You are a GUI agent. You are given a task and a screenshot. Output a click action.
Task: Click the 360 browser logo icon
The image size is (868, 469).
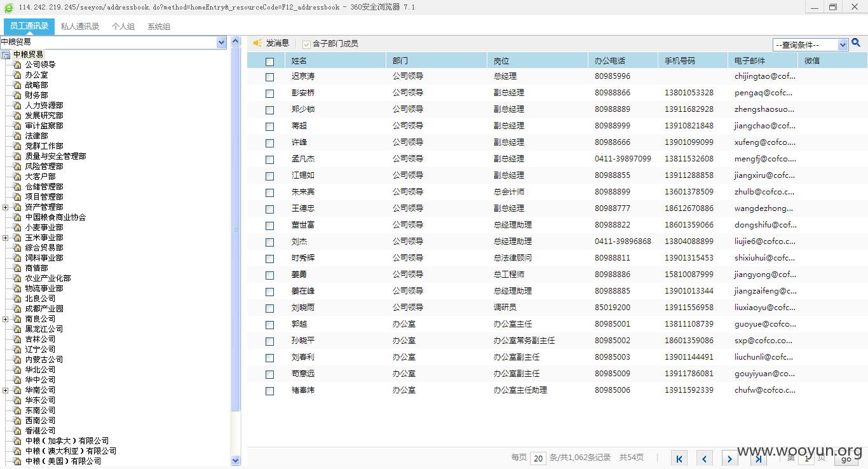point(8,8)
